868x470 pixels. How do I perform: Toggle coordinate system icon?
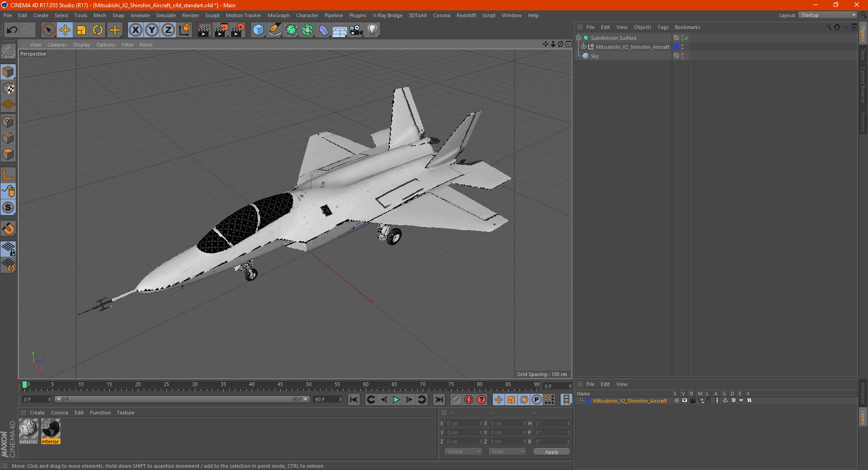(x=185, y=30)
